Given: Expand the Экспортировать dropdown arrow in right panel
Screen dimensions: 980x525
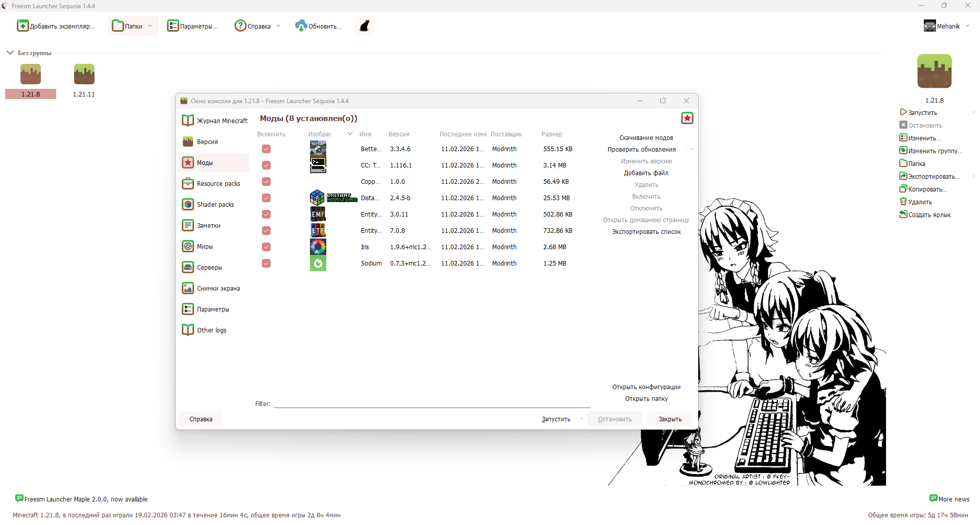Looking at the screenshot, I should coord(974,176).
